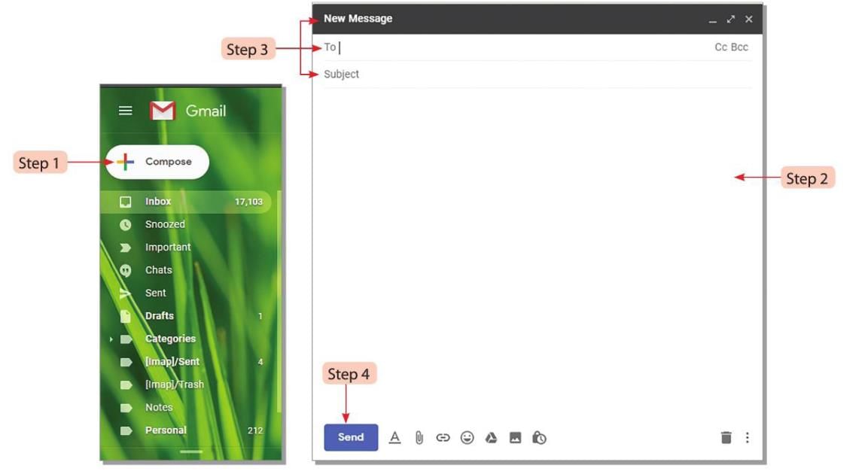The image size is (868, 474).
Task: Click the Send button
Action: coord(351,438)
